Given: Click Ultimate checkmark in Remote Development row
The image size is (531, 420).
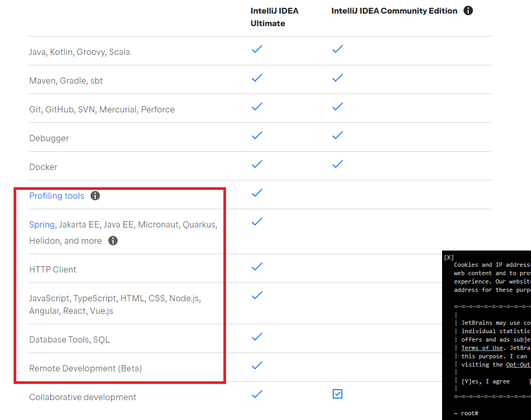Looking at the screenshot, I should pyautogui.click(x=257, y=366).
